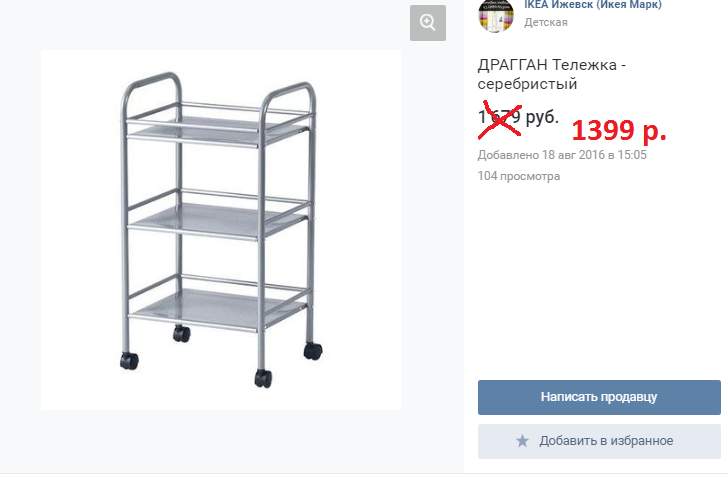
Task: Click the front-left caster wheel of trolley
Action: tap(129, 361)
